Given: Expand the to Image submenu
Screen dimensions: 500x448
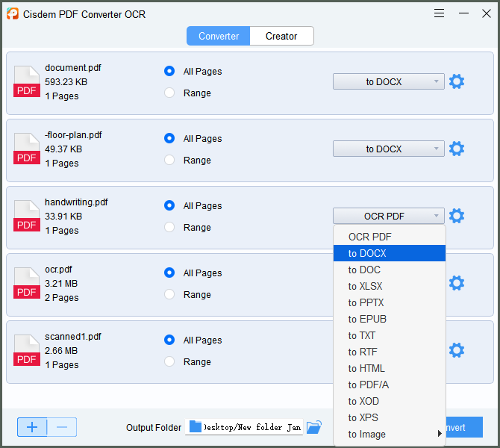Looking at the screenshot, I should click(x=390, y=434).
